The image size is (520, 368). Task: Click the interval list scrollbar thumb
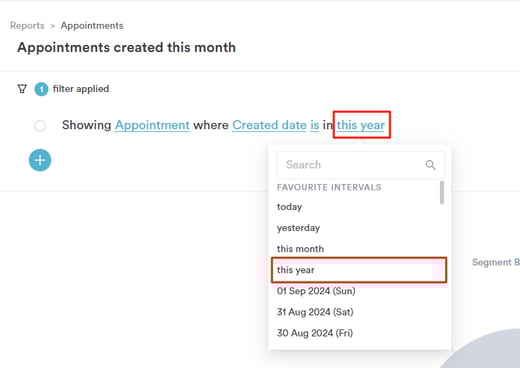click(x=442, y=192)
